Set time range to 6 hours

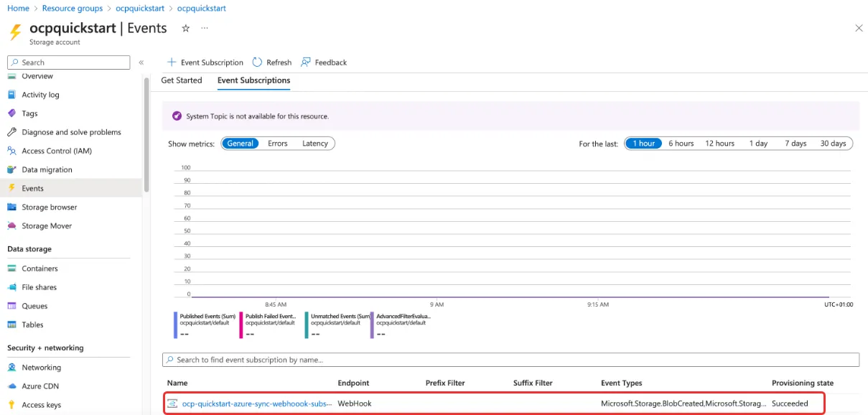coord(681,144)
